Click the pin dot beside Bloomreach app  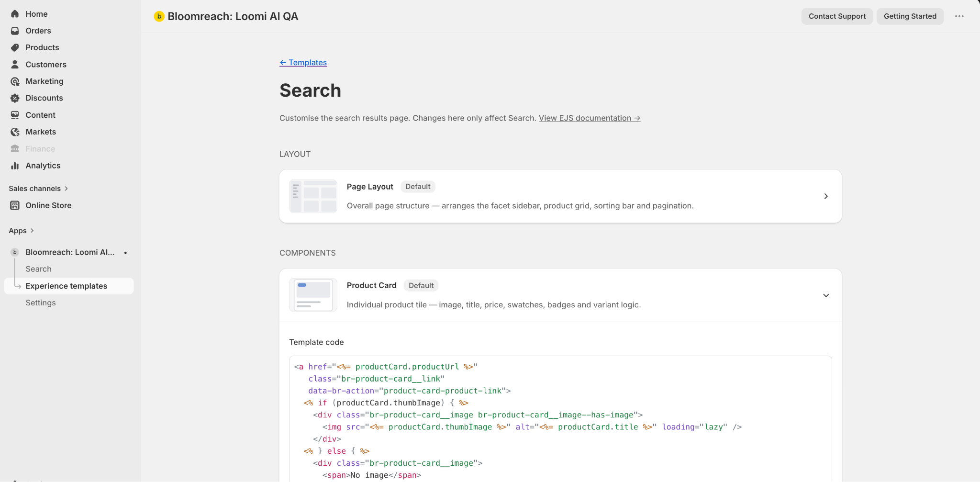[x=125, y=253]
